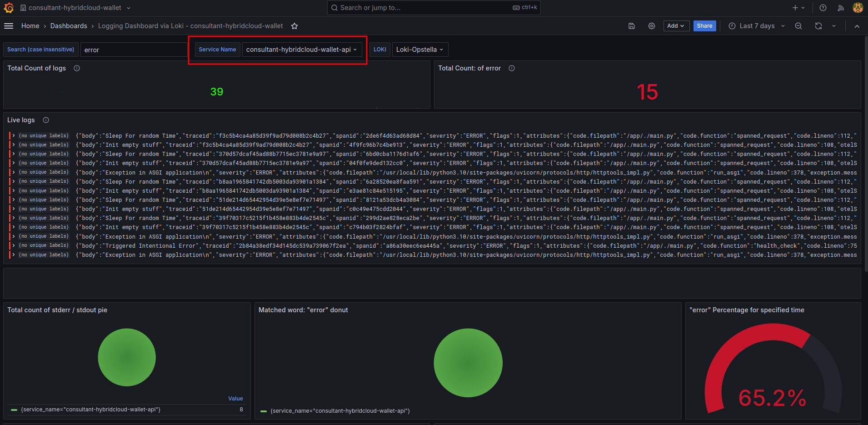Open the user profile avatar
Screen dimensions: 868x425
coord(858,8)
